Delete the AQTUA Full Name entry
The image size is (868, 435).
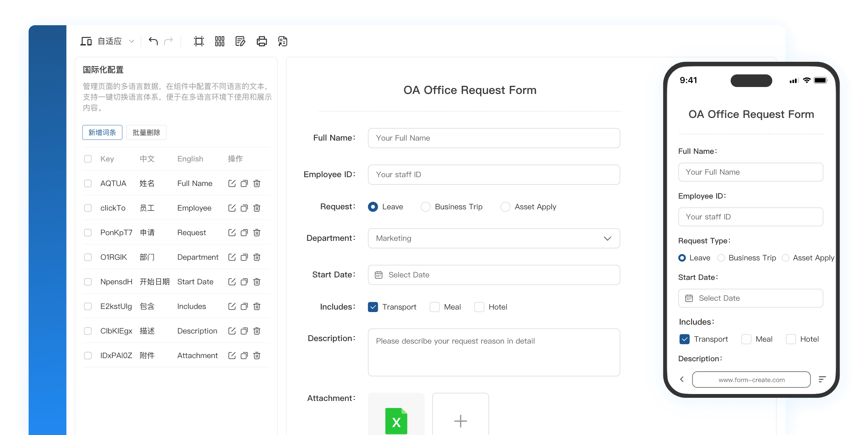257,183
